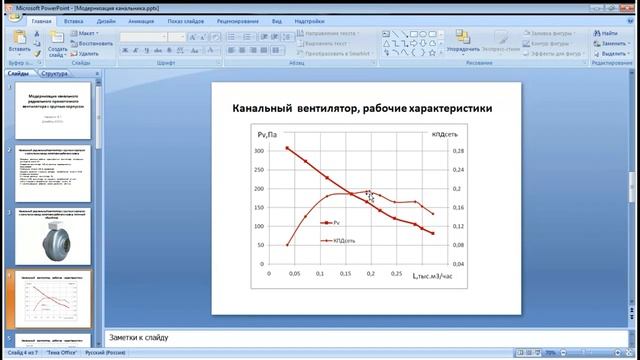Screen dimensions: 640x360
Task: Click the Office button orb
Action: pyautogui.click(x=15, y=16)
